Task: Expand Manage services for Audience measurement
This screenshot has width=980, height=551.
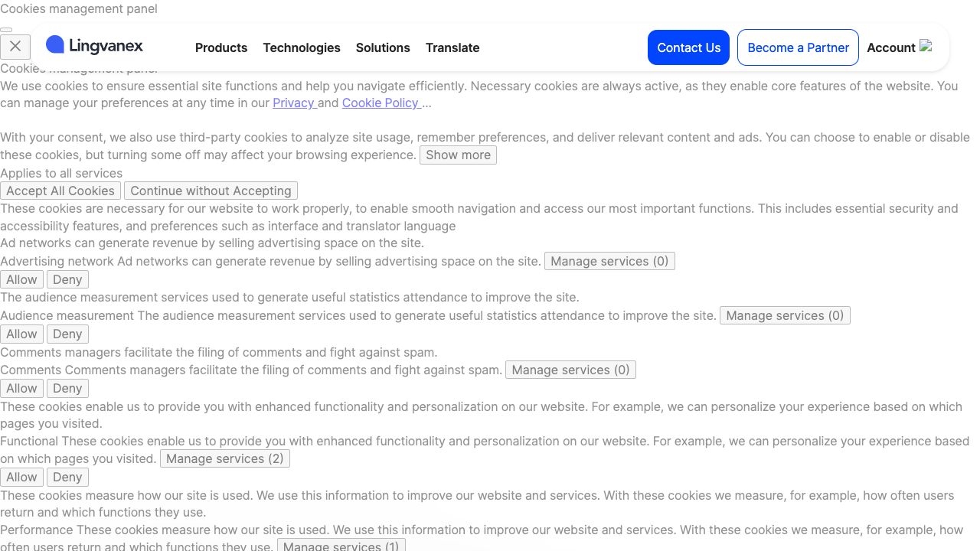Action: [785, 315]
